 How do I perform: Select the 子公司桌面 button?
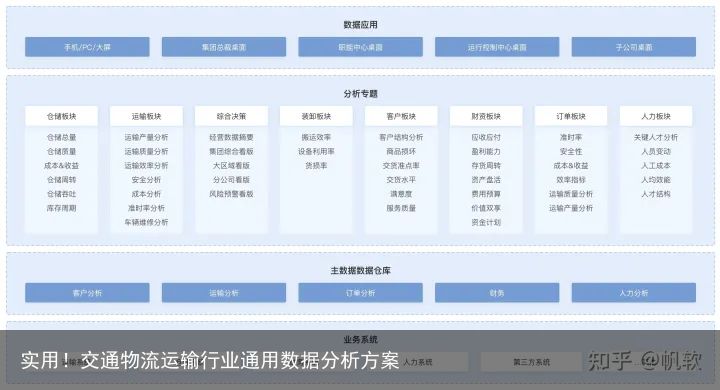coord(634,47)
